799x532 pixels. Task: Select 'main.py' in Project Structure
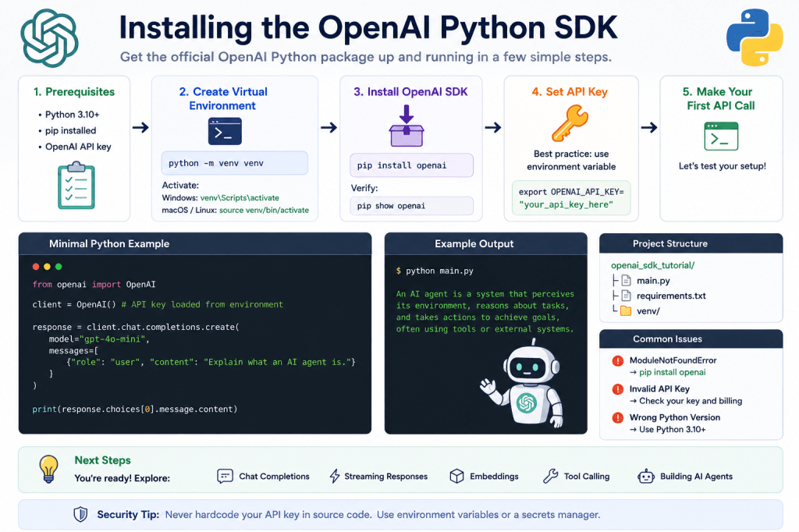tap(653, 281)
